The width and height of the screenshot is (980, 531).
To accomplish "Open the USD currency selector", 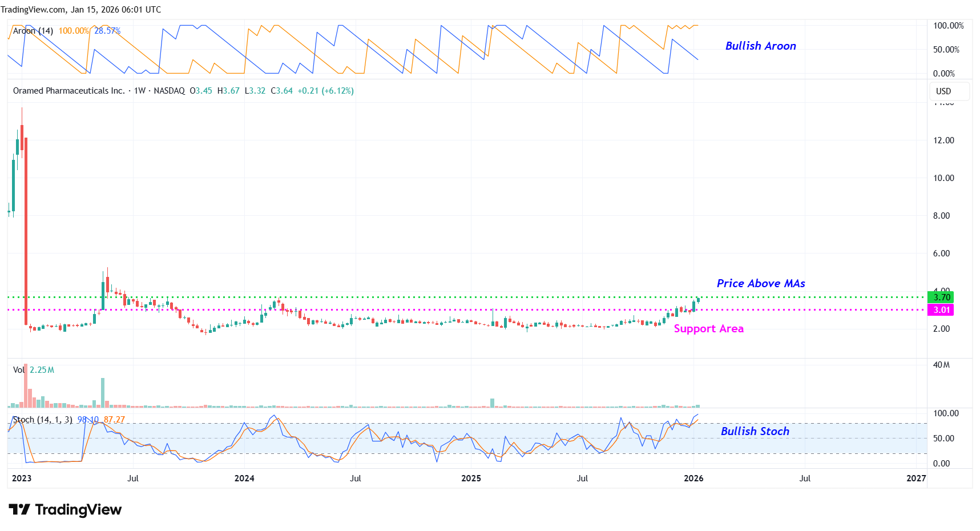I will click(943, 91).
